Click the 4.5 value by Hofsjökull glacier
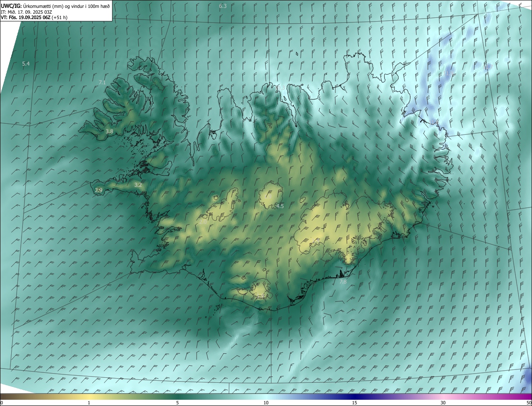Image resolution: width=532 pixels, height=406 pixels. click(x=280, y=206)
